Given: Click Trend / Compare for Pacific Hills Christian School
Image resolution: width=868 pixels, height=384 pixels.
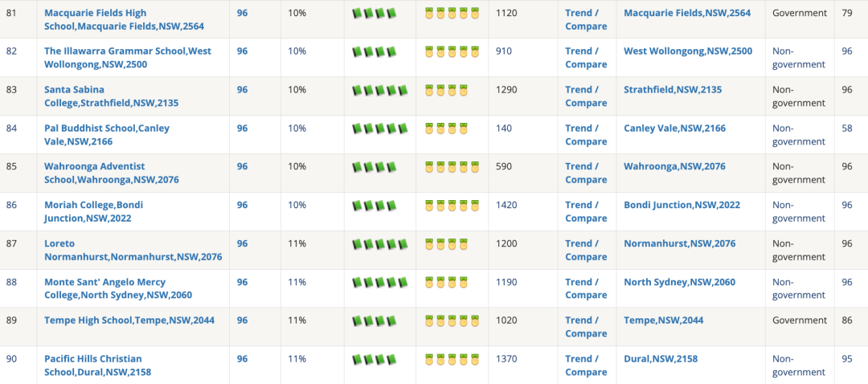Looking at the screenshot, I should point(586,366).
